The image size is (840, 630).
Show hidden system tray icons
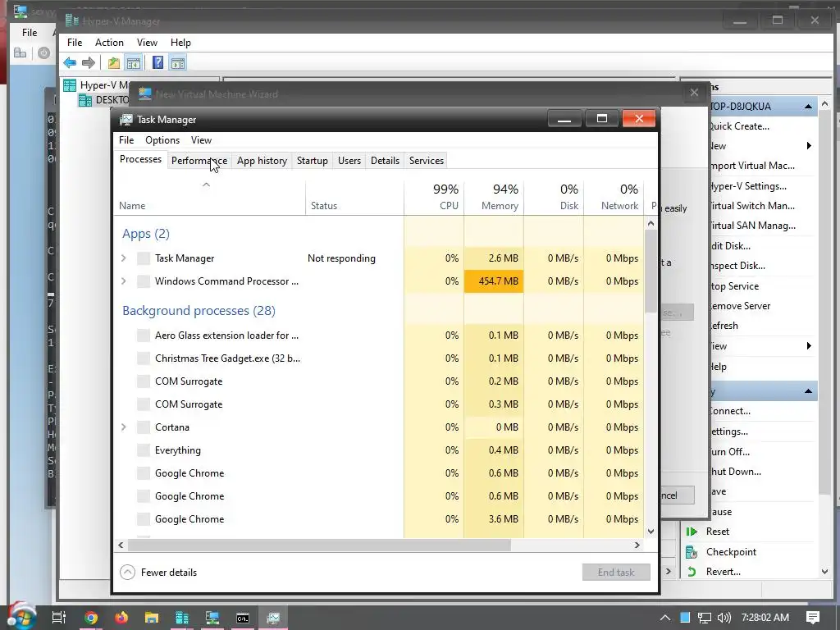[664, 618]
